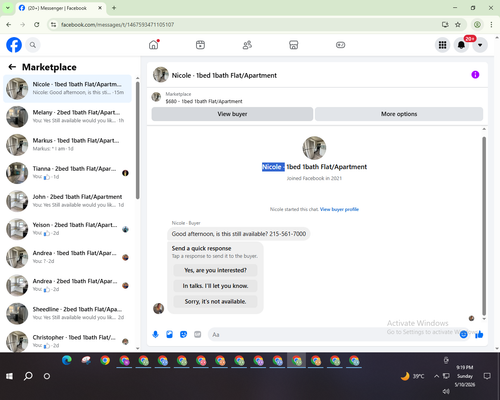Open Tianna 2bed 1bath conversation
The image size is (500, 400).
67,173
